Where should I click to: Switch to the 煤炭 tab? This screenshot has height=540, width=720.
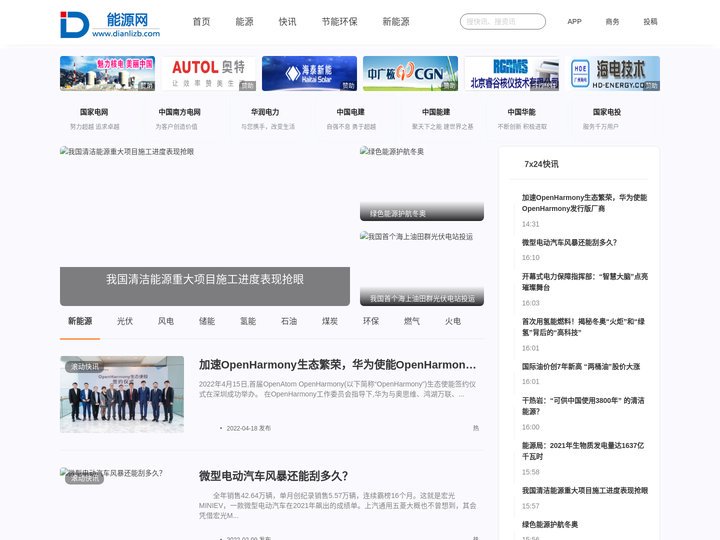(330, 321)
